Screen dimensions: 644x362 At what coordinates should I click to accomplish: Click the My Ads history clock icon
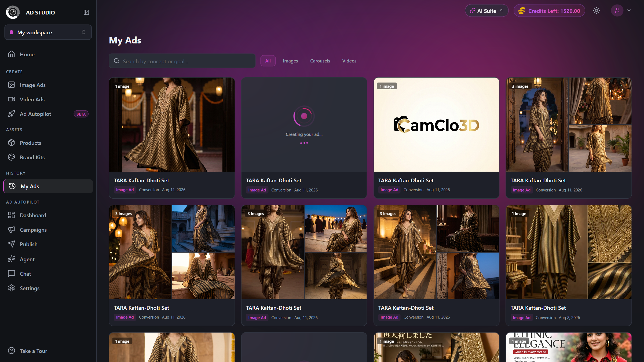click(12, 186)
